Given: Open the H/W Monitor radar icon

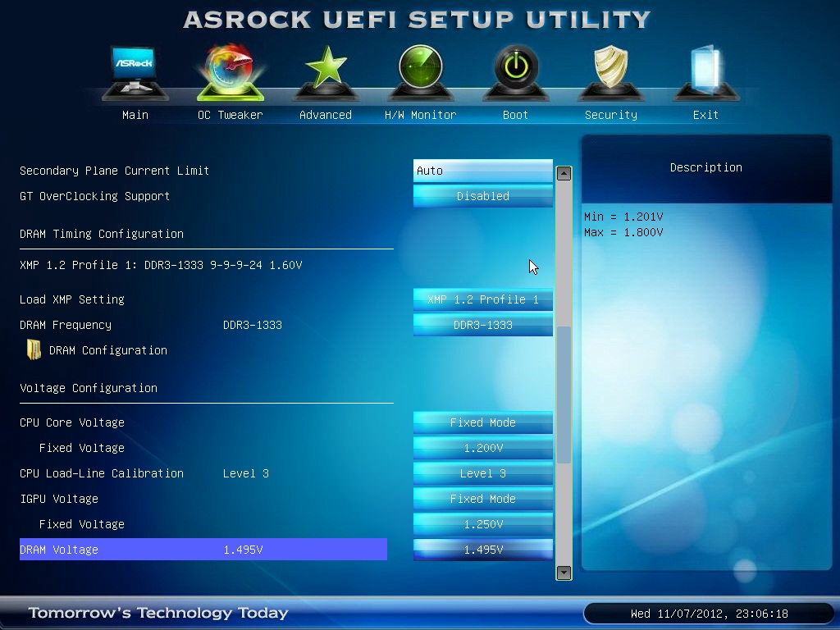Looking at the screenshot, I should pyautogui.click(x=421, y=73).
